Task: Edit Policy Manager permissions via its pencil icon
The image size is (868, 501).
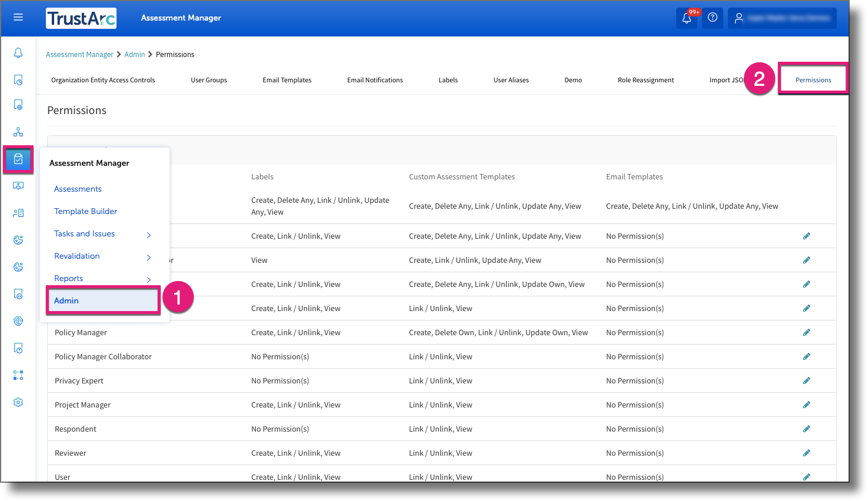Action: 806,332
